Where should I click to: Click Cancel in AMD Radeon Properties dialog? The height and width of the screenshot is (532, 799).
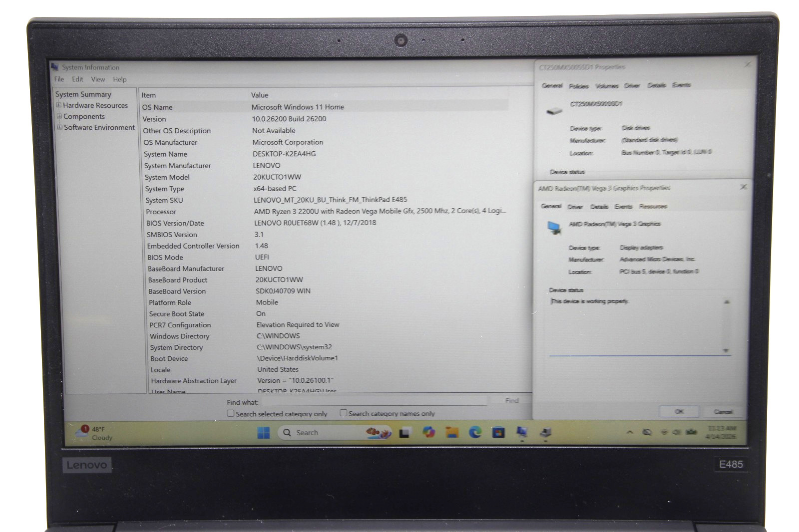click(x=723, y=412)
